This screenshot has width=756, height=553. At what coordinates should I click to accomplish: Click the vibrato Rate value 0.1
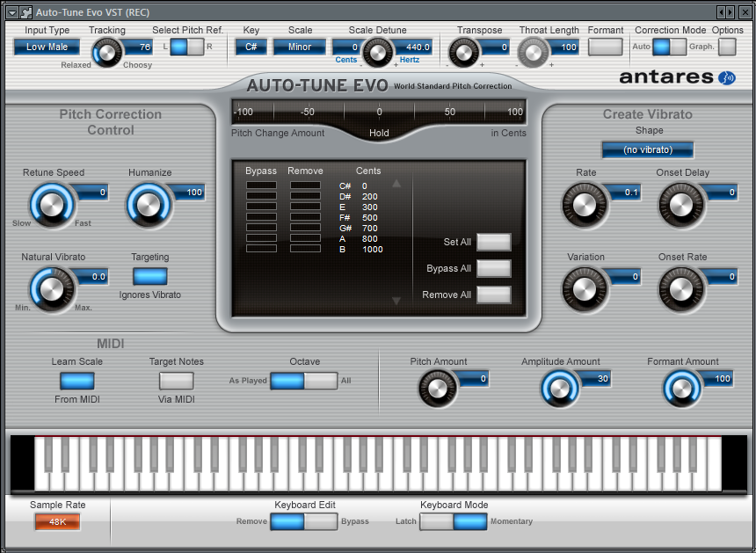pos(625,193)
